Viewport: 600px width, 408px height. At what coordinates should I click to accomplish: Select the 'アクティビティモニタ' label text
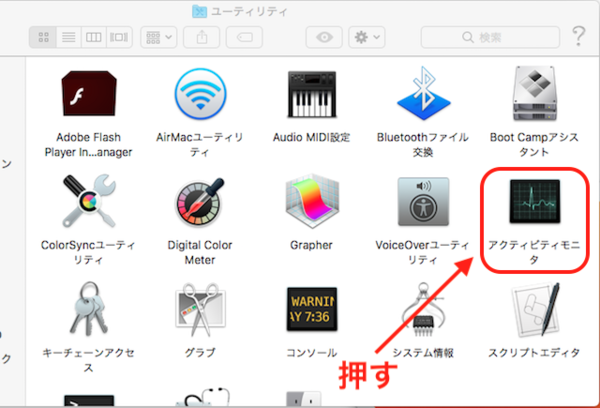coord(534,252)
